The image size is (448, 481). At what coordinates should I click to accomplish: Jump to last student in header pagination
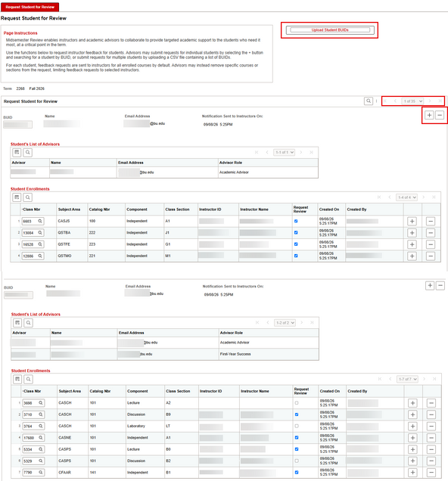point(440,101)
